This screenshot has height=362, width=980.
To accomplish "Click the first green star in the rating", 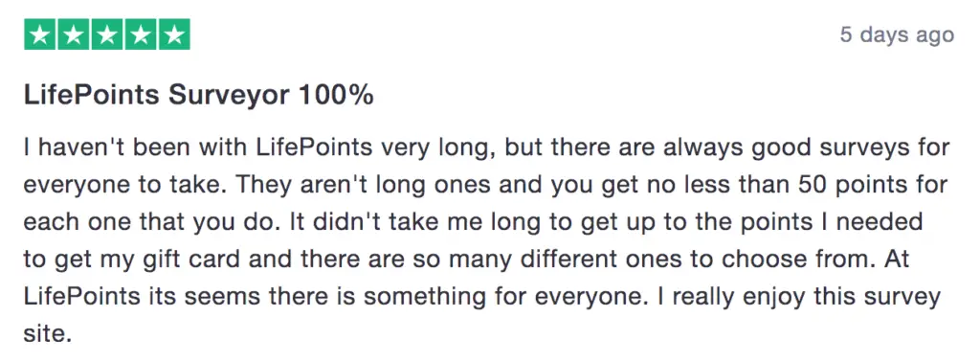I will tap(40, 35).
